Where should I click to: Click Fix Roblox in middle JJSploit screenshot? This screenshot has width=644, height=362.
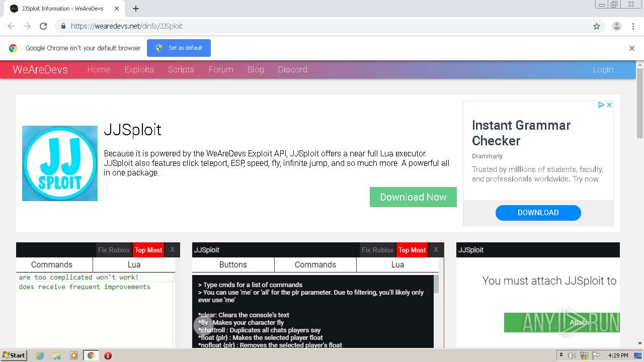[x=377, y=250]
